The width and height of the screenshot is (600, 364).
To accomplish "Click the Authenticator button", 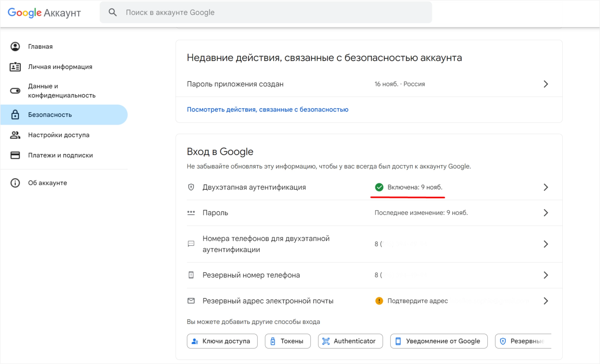I will coord(350,341).
